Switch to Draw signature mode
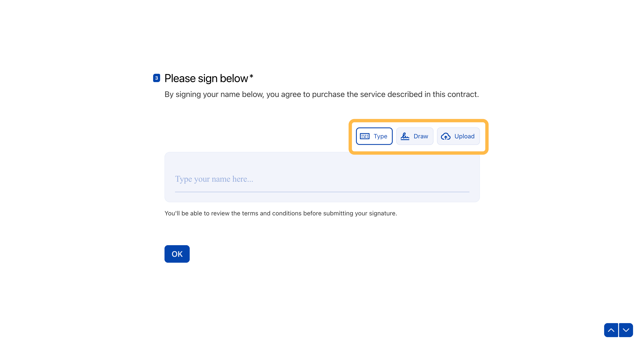Image resolution: width=644 pixels, height=345 pixels. point(414,136)
